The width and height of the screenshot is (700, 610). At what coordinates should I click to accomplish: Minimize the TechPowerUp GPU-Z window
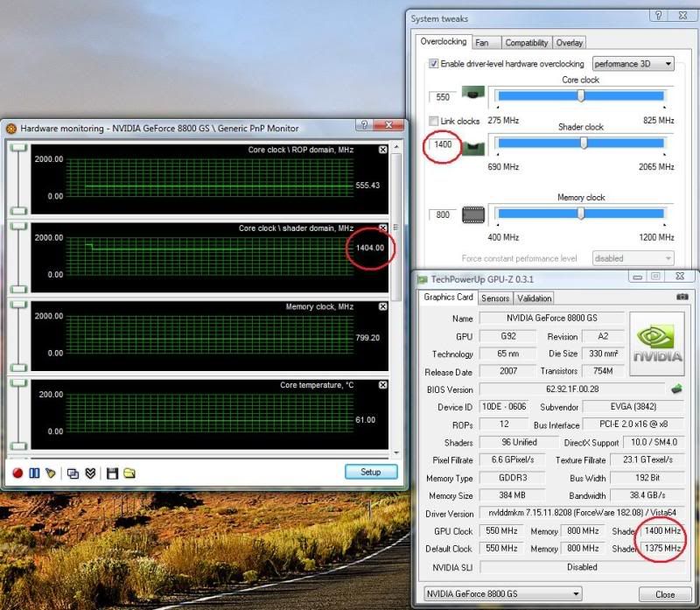[638, 277]
